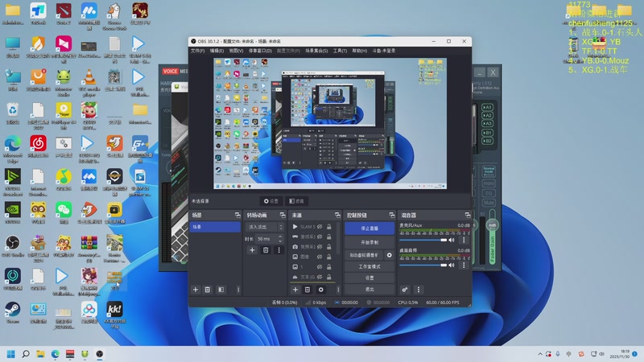This screenshot has height=362, width=644.
Task: Toggle lock on game capture source
Action: tap(329, 237)
